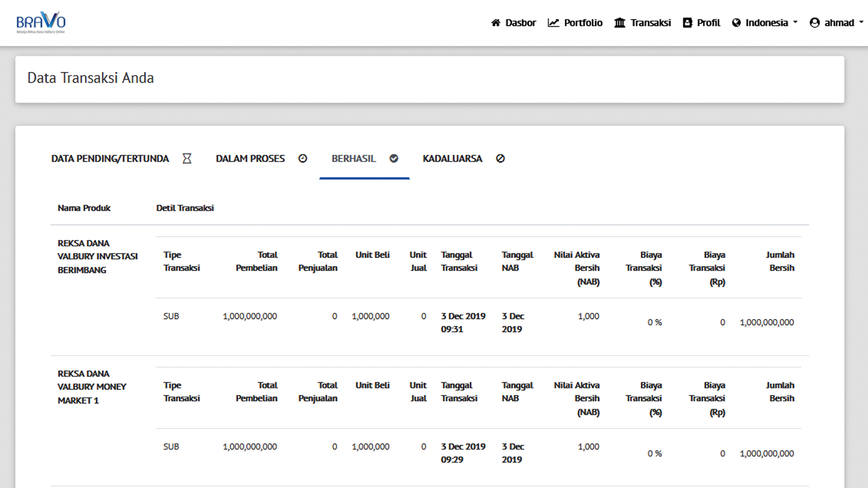Viewport: 868px width, 488px height.
Task: Switch to Dalam Proses tab
Action: click(250, 159)
